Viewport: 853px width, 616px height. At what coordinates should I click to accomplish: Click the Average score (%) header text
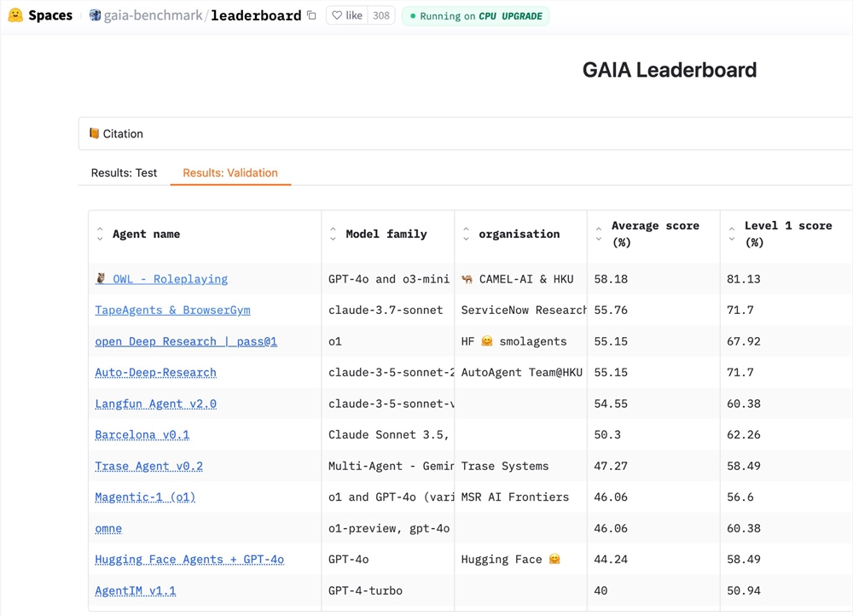click(655, 234)
